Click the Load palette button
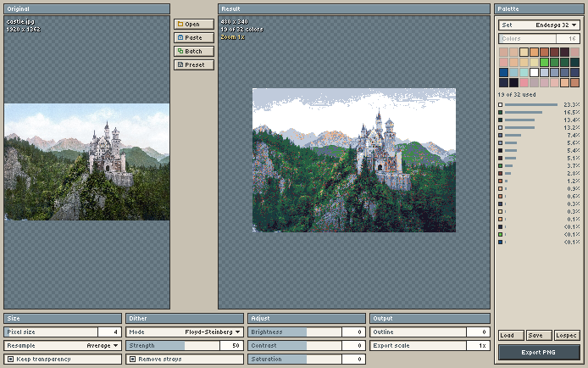 tap(511, 336)
